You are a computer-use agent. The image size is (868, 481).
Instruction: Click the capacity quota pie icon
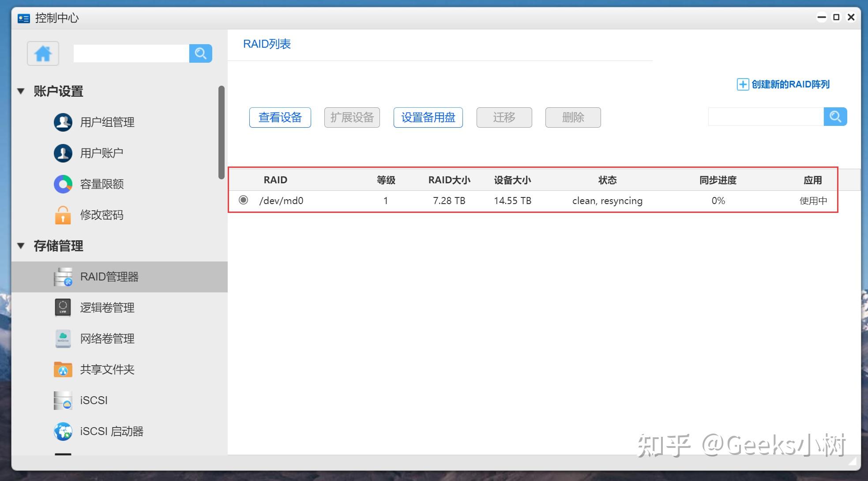coord(63,184)
